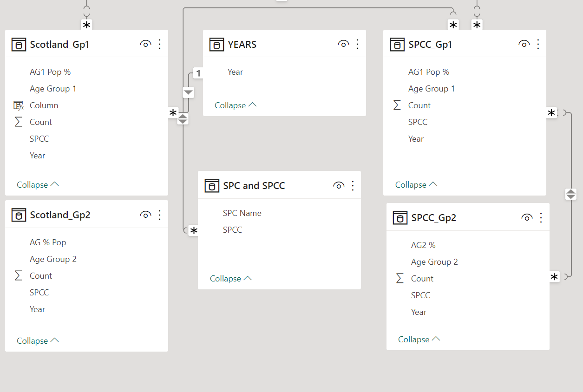Open more options for SPC and SPCC table
583x392 pixels.
353,186
